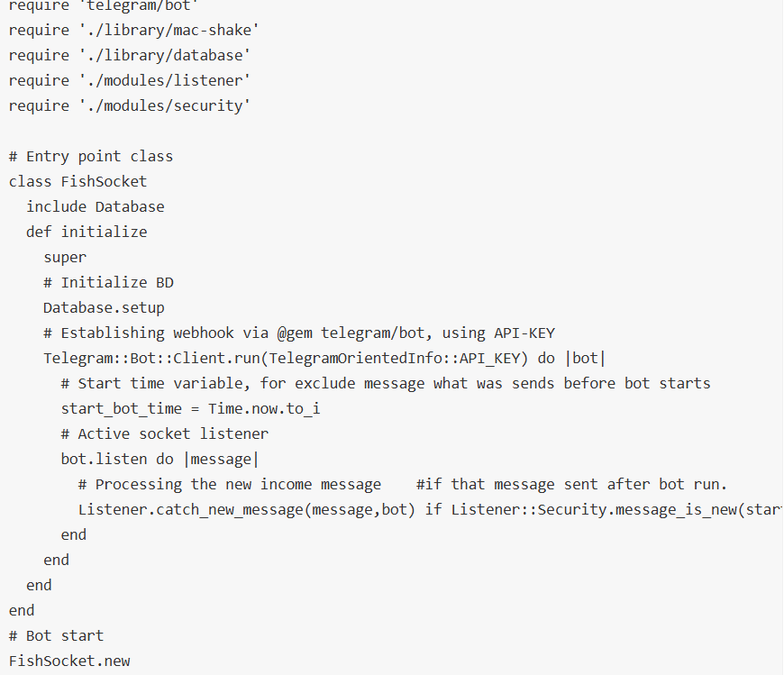Click the './modules/security' require line
784x675 pixels.
130,105
